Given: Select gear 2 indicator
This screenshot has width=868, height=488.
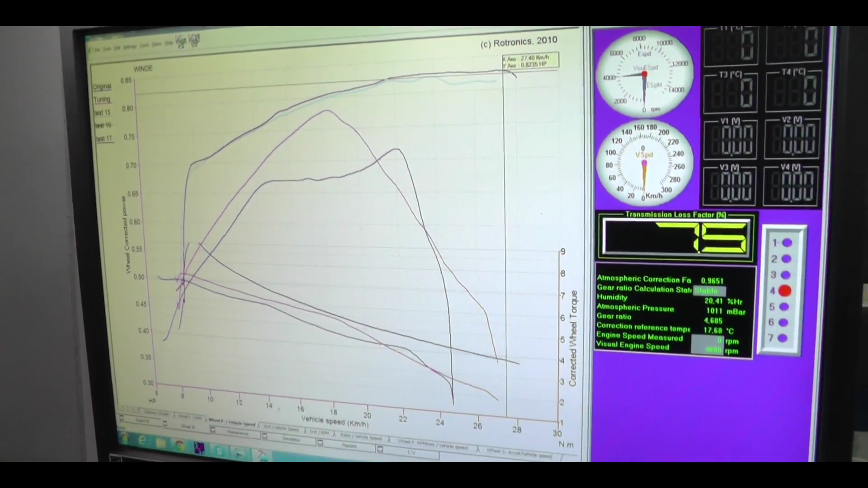Looking at the screenshot, I should click(787, 259).
